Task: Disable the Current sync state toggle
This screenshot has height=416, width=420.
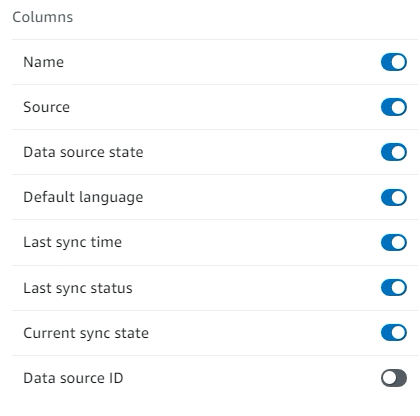Action: (x=394, y=333)
